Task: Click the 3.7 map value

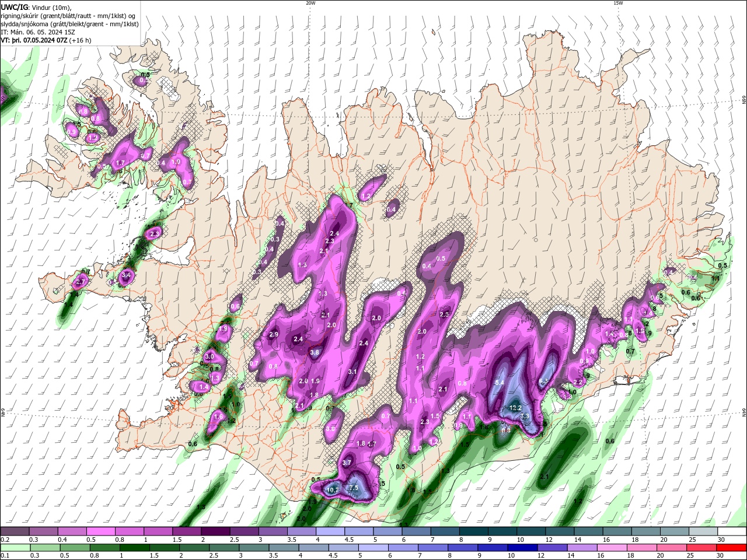Action: point(347,463)
